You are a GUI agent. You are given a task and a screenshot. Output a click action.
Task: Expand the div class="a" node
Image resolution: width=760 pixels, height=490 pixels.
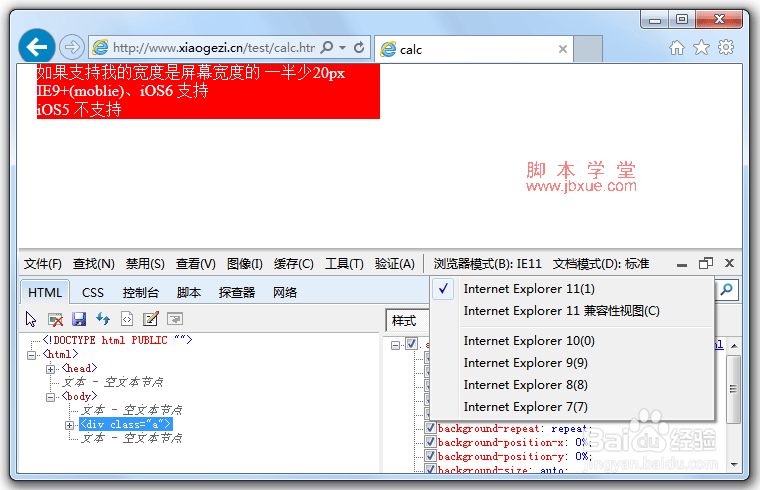click(x=70, y=426)
